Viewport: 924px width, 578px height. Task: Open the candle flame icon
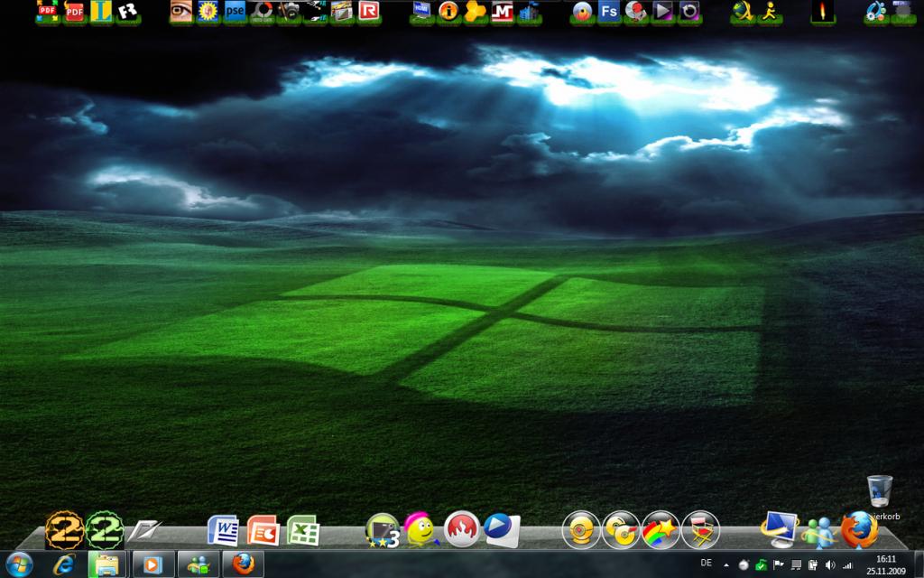click(x=823, y=11)
